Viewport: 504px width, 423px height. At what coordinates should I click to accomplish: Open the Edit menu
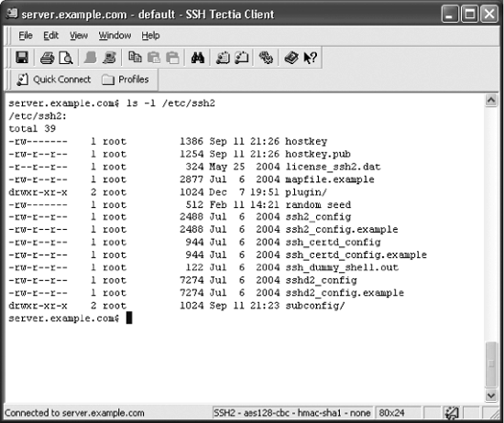tap(50, 36)
